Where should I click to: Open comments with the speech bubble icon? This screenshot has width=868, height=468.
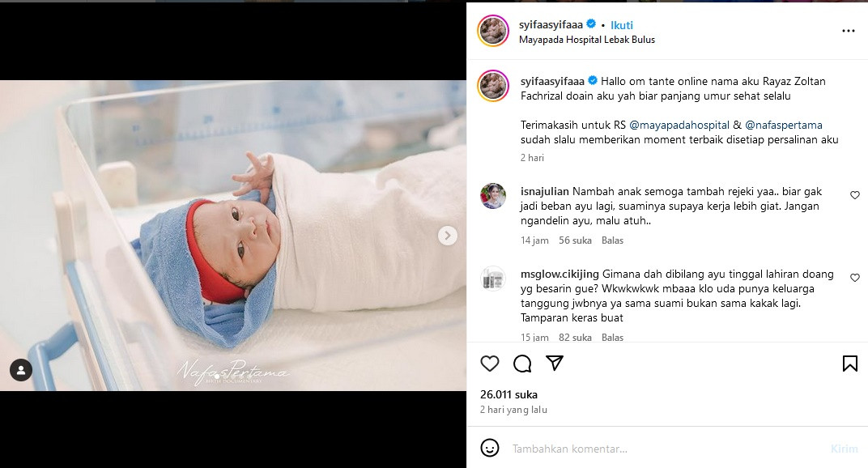click(522, 364)
